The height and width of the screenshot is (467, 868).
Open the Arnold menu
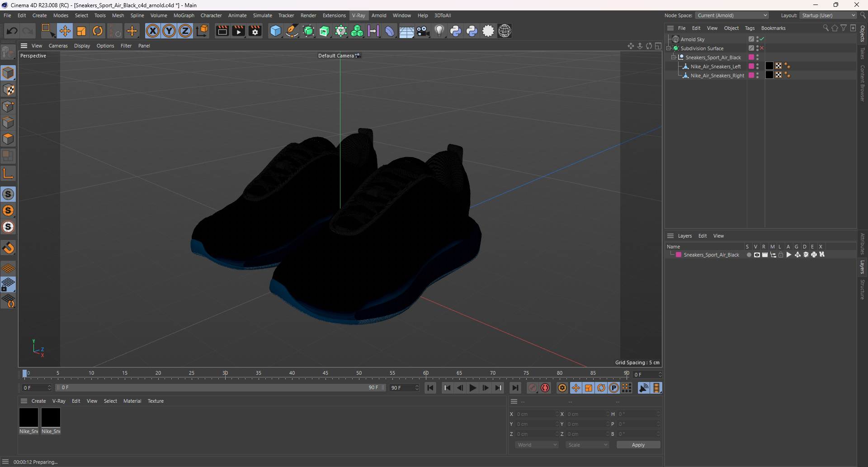379,15
